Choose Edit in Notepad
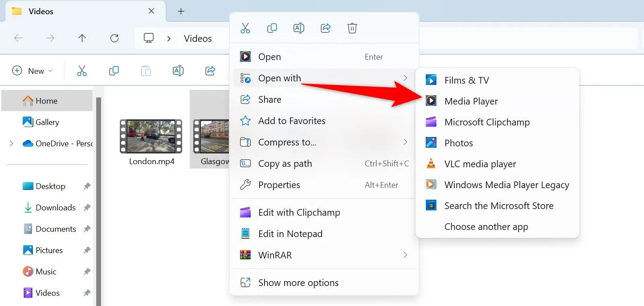The height and width of the screenshot is (306, 644). [x=324, y=234]
